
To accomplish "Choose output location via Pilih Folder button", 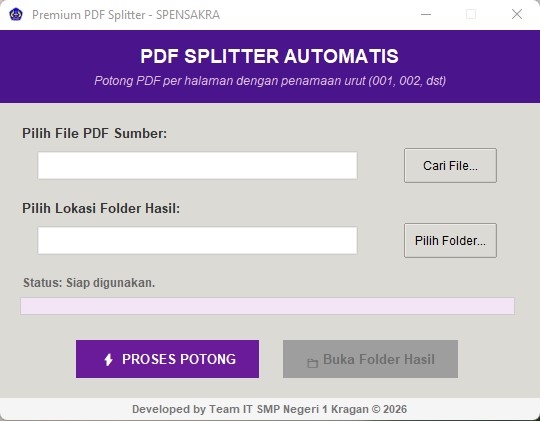I will pyautogui.click(x=450, y=240).
